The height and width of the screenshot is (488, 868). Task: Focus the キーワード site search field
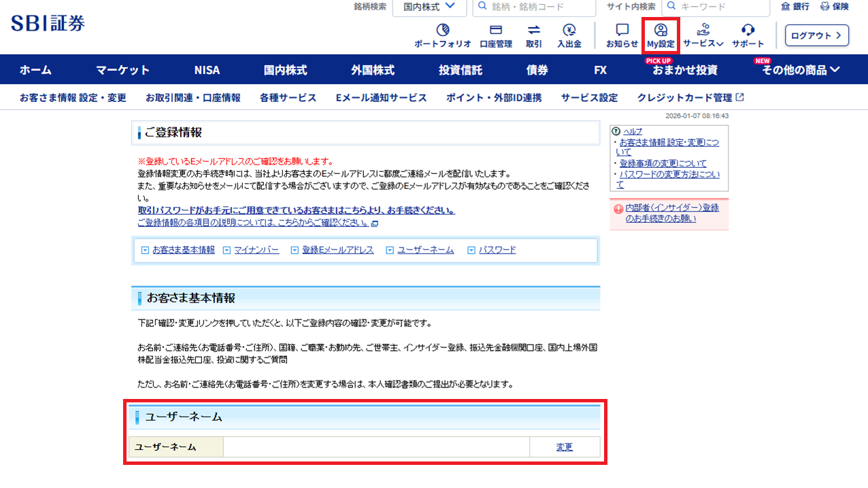click(716, 7)
